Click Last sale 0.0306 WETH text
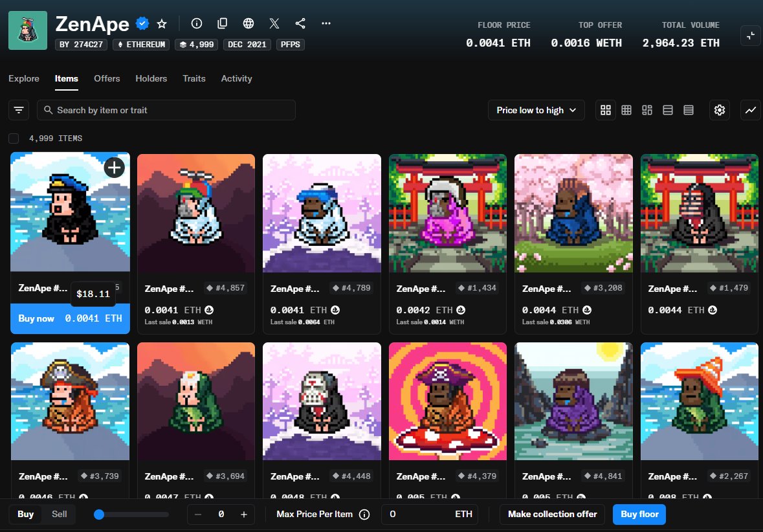Viewport: 763px width, 532px height. pos(556,322)
